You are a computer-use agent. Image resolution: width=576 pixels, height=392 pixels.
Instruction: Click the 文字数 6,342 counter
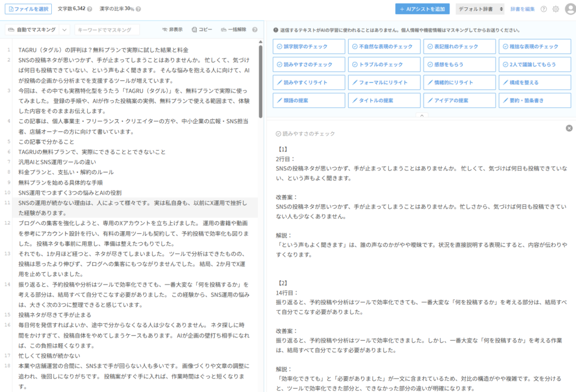pyautogui.click(x=71, y=9)
